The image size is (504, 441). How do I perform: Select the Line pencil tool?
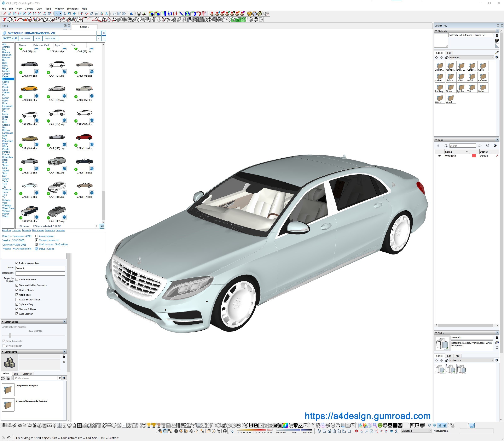[x=5, y=14]
